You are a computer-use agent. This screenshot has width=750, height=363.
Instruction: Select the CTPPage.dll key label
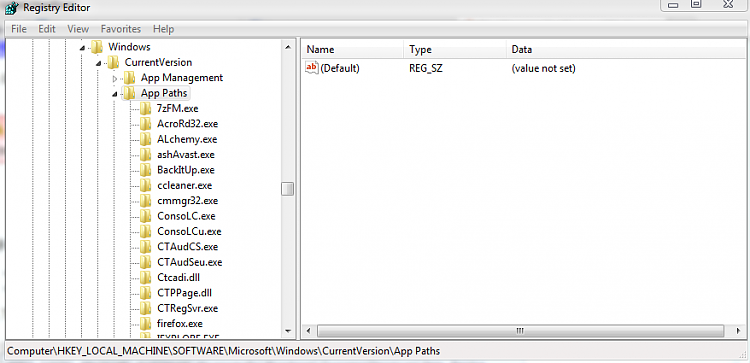[x=184, y=293]
